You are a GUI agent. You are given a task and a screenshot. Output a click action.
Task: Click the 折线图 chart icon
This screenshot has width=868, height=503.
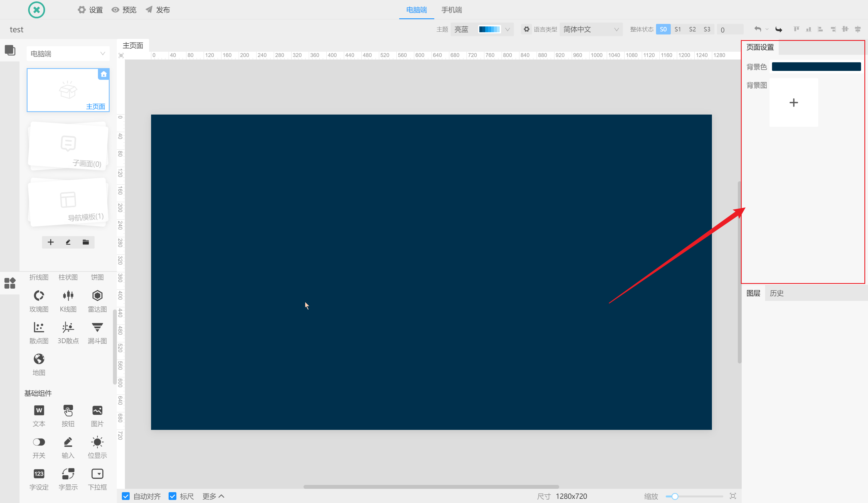tap(38, 277)
